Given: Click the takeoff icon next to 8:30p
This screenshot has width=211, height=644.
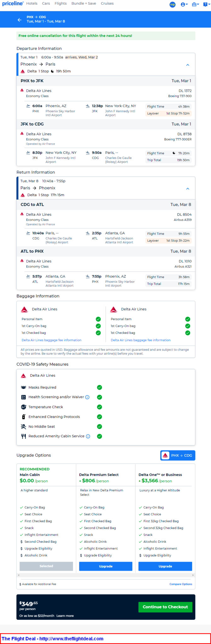Looking at the screenshot, I should [x=28, y=153].
